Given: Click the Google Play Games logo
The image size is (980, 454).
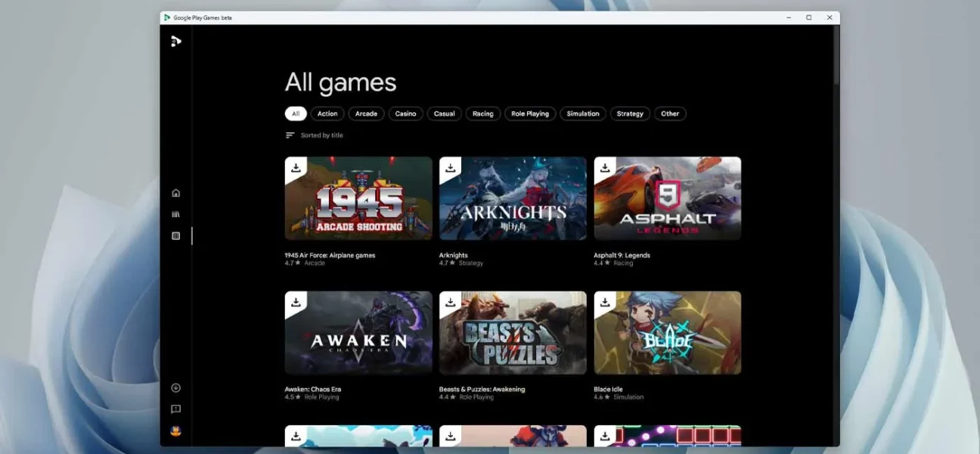Looking at the screenshot, I should click(x=175, y=41).
